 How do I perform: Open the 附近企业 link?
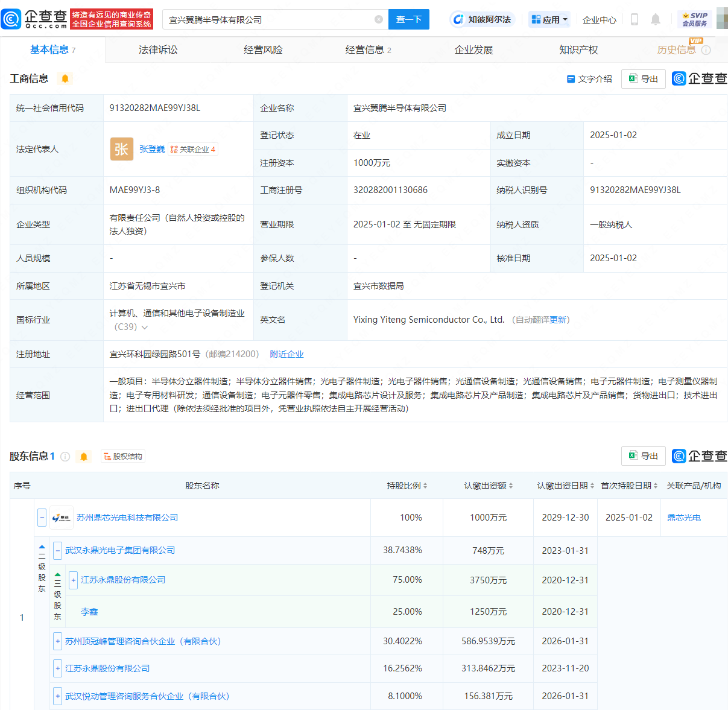tap(286, 354)
